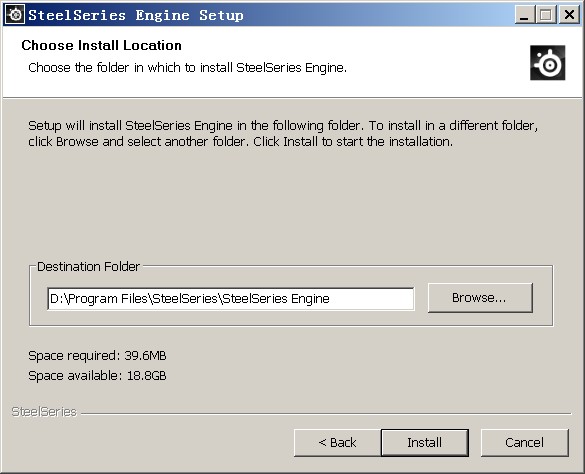
Task: Click the Space required 39.6MB text
Action: [x=97, y=356]
